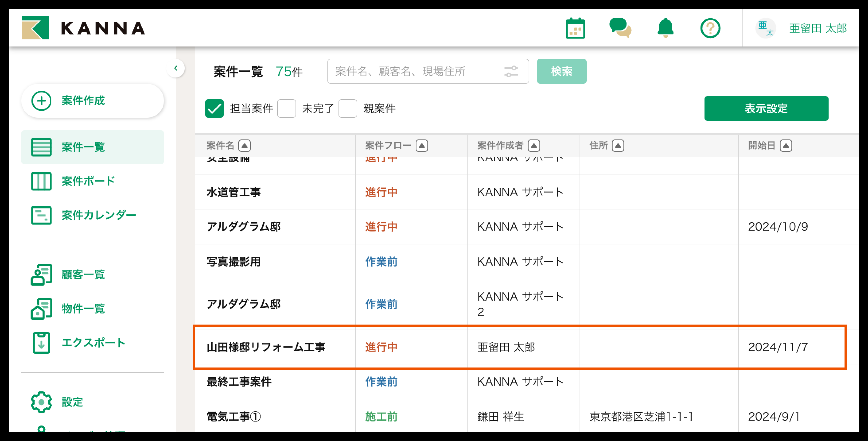Image resolution: width=868 pixels, height=441 pixels.
Task: Sort by 案件名 column arrow
Action: pyautogui.click(x=245, y=146)
